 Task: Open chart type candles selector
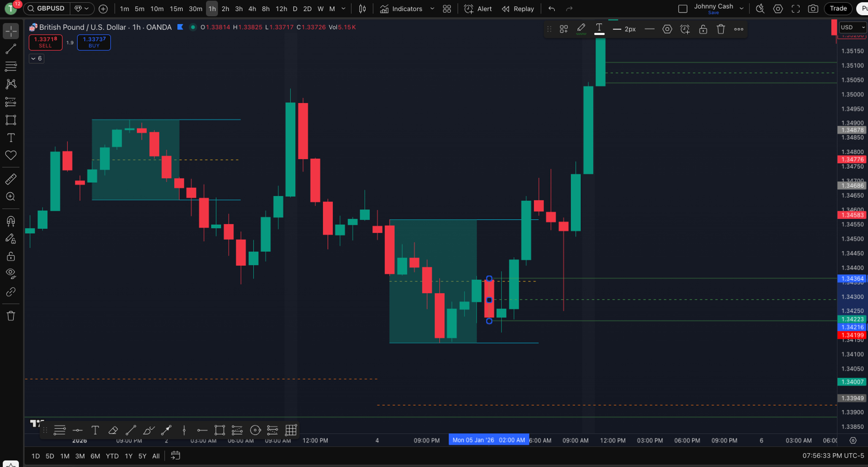tap(362, 9)
